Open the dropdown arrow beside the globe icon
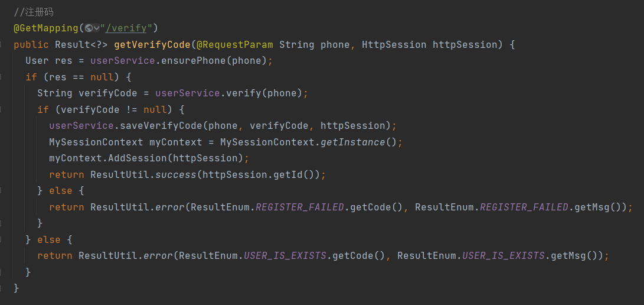The width and height of the screenshot is (644, 305). click(x=96, y=28)
